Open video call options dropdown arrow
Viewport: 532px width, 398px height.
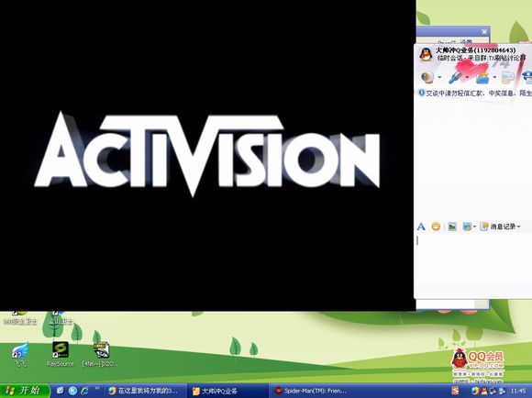tap(439, 77)
